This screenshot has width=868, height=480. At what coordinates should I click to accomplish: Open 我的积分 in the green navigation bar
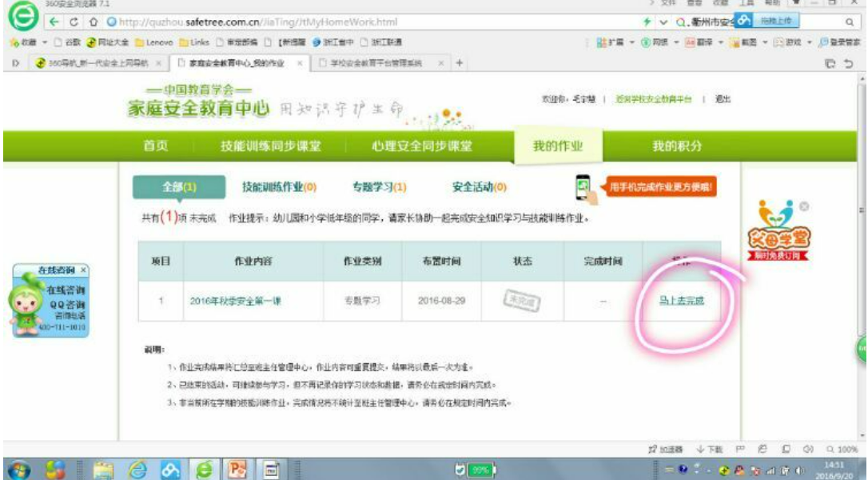click(677, 146)
